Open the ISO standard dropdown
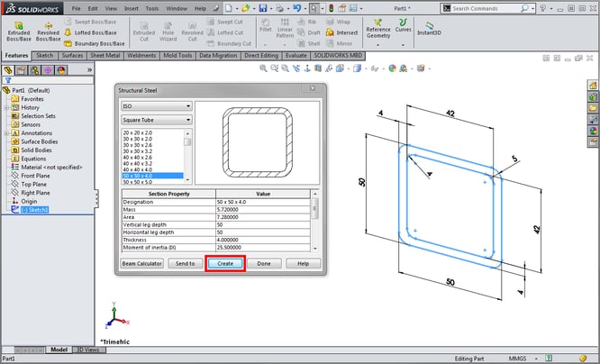600x364 pixels. pyautogui.click(x=157, y=106)
